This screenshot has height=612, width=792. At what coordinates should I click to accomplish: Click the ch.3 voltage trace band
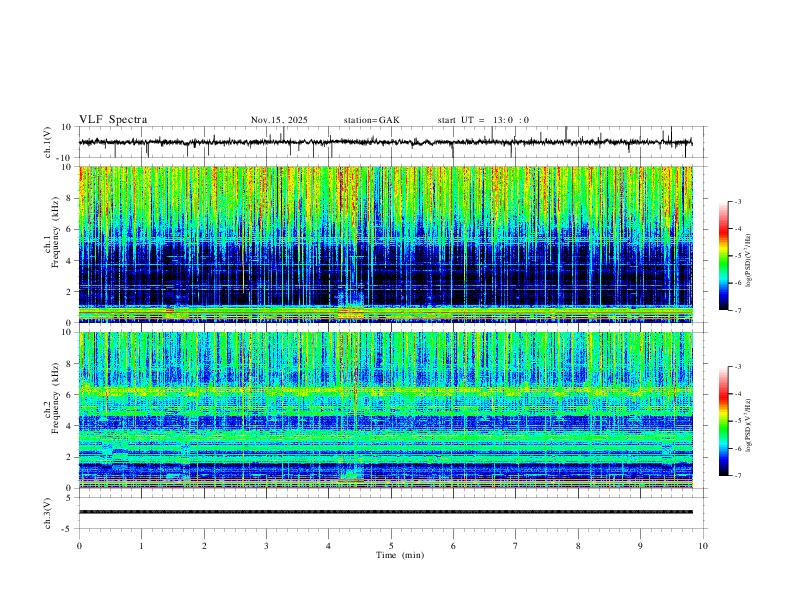386,512
